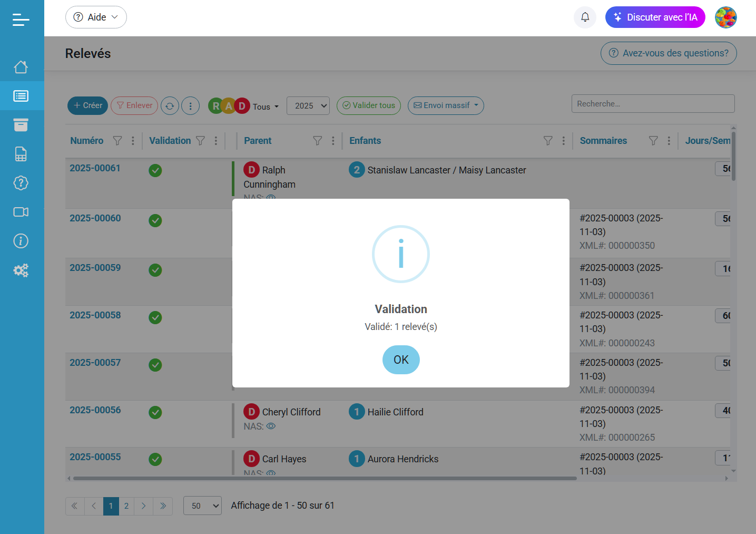
Task: Toggle validation checkmark for relevé 2025-00061
Action: pyautogui.click(x=155, y=170)
